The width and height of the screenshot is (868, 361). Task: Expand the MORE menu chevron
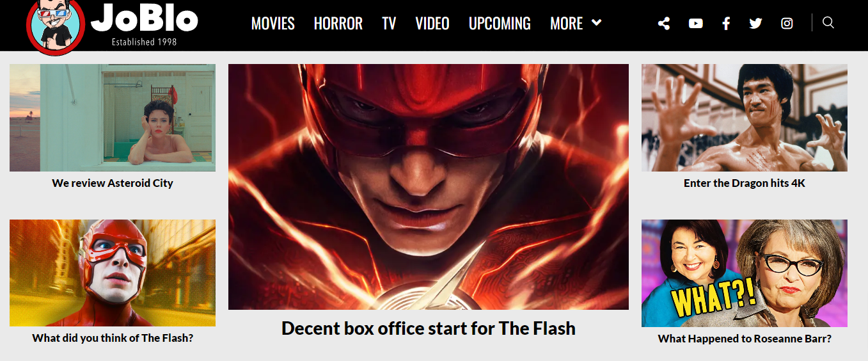click(x=597, y=23)
